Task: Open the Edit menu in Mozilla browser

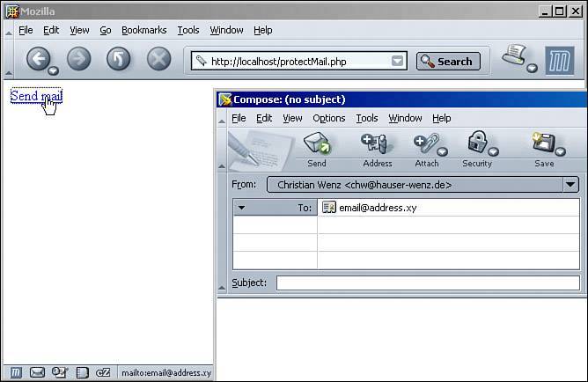Action: 51,30
